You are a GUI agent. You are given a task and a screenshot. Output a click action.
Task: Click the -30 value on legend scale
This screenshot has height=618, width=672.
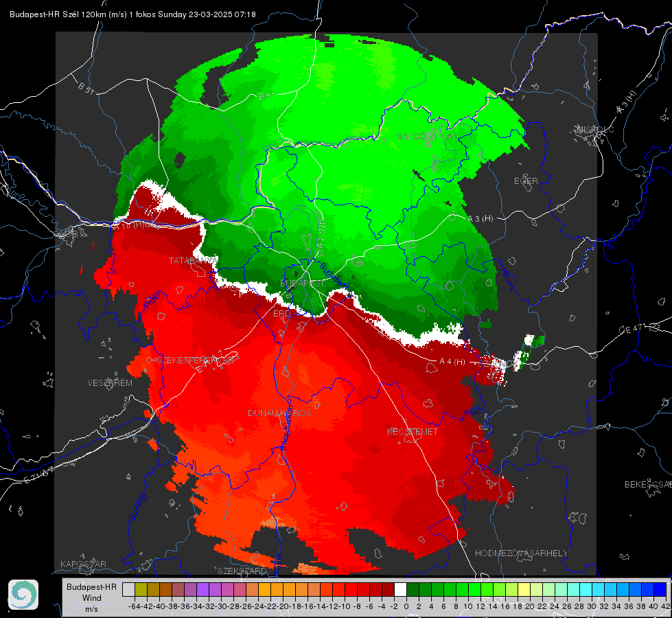(222, 606)
